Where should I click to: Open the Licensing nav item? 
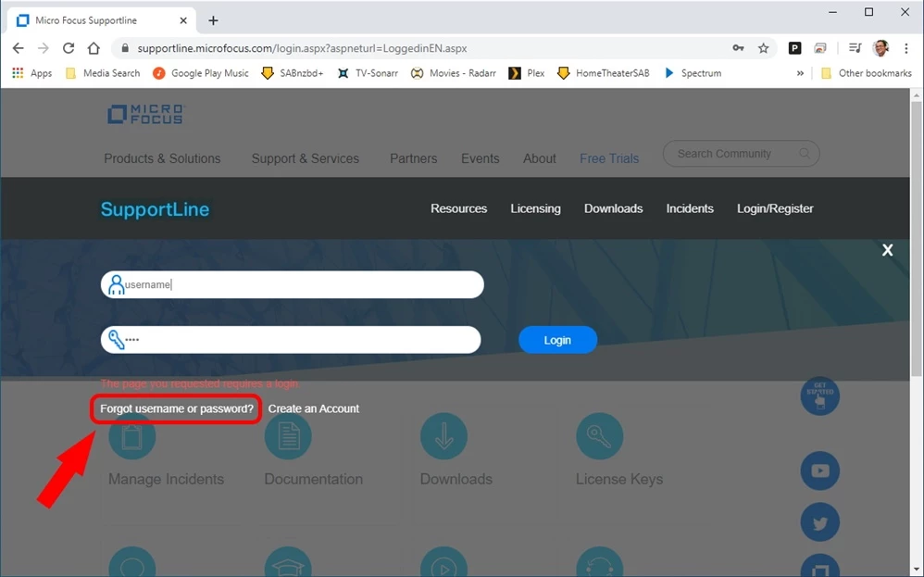click(x=536, y=208)
